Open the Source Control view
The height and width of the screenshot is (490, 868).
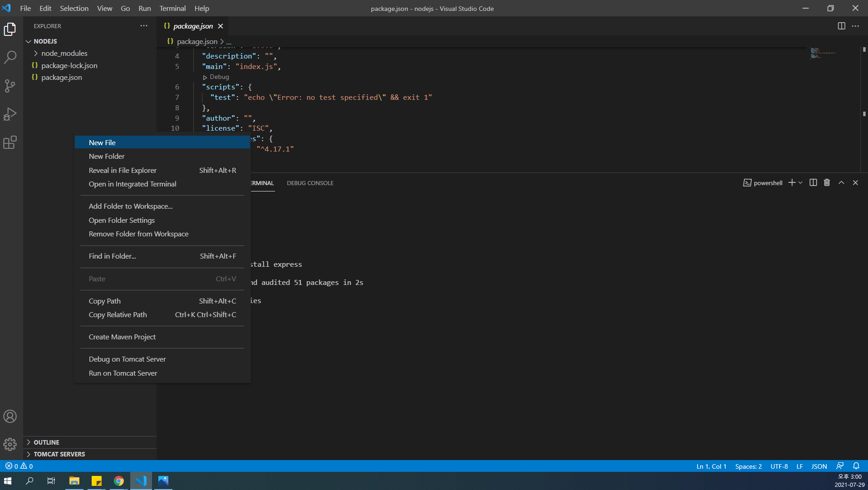10,86
